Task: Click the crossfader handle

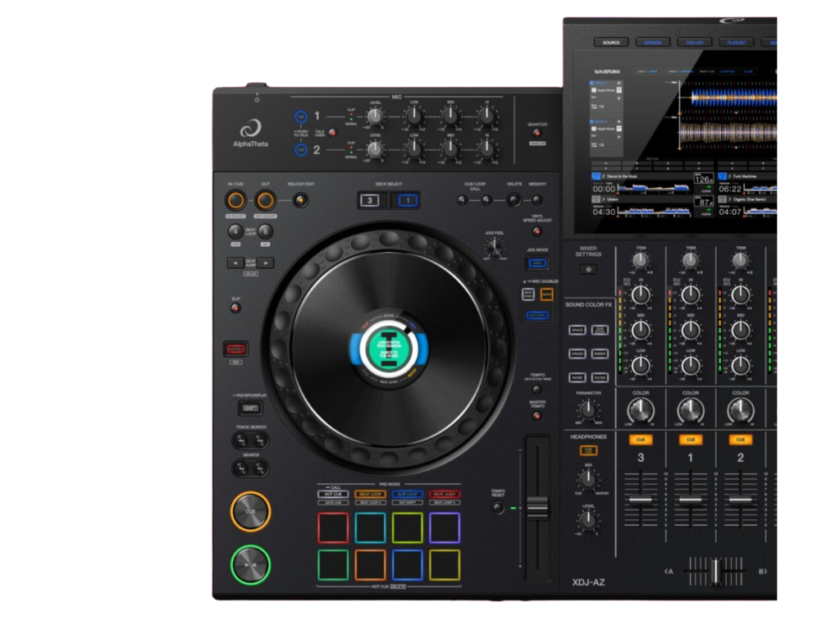Action: click(x=715, y=572)
